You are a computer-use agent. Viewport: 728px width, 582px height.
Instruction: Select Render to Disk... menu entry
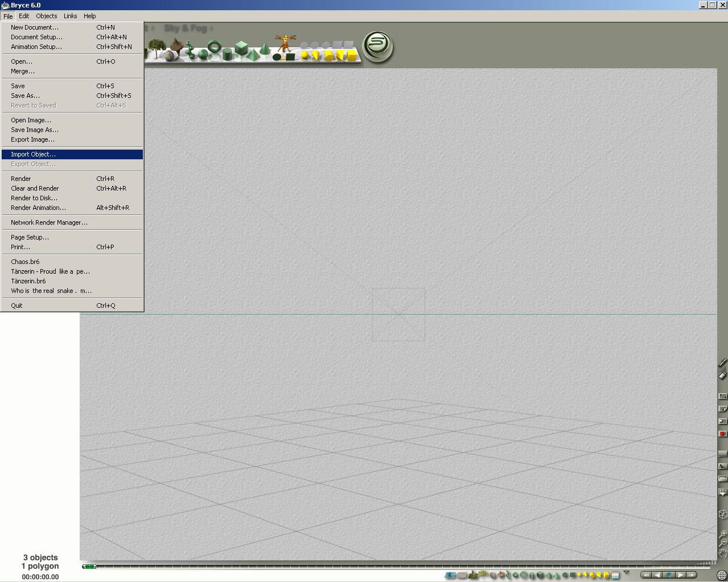click(72, 198)
